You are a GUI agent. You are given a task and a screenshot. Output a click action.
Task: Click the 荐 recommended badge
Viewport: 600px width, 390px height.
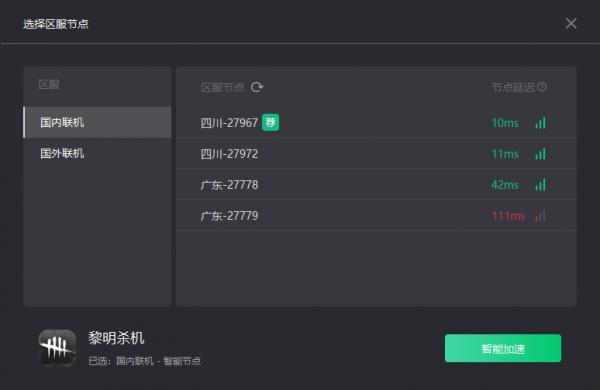(x=271, y=122)
